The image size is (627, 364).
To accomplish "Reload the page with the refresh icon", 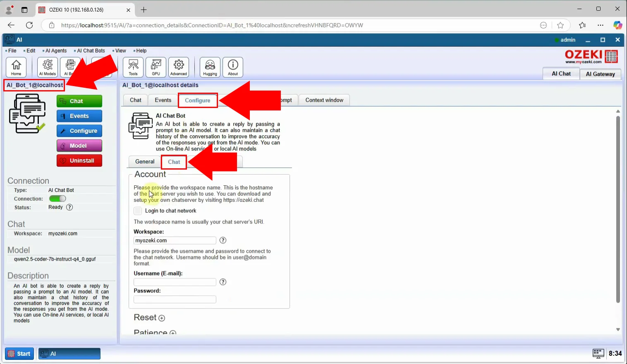I will tap(29, 25).
